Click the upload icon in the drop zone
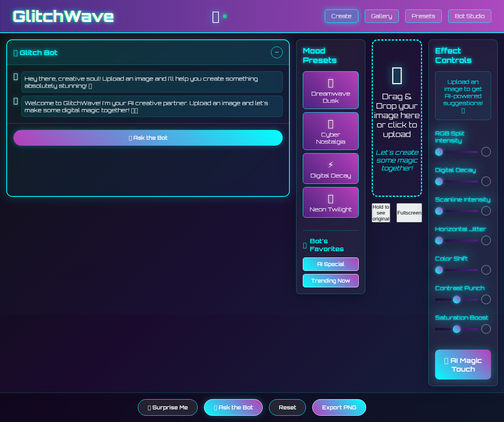504x422 pixels. point(397,76)
